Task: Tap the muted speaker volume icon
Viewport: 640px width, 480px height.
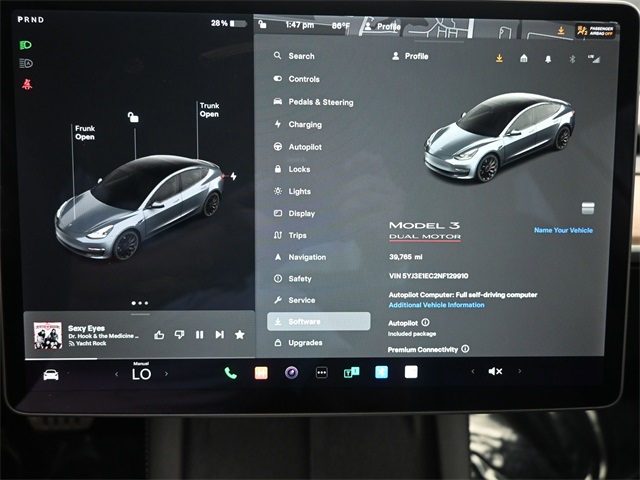Action: 495,371
